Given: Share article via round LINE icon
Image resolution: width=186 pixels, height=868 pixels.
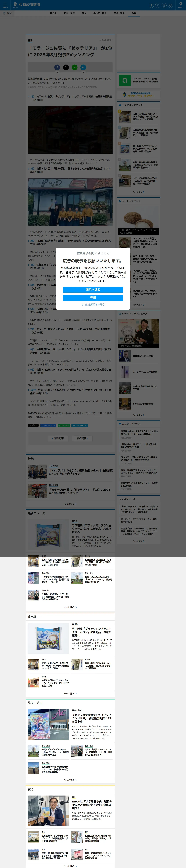Looking at the screenshot, I should coord(75,67).
